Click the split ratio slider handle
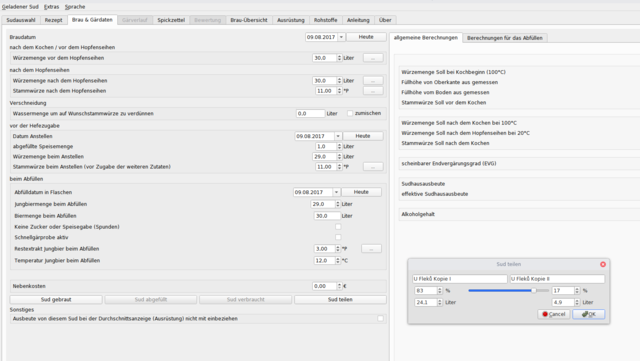Screen dimensions: 640x361 [533, 290]
